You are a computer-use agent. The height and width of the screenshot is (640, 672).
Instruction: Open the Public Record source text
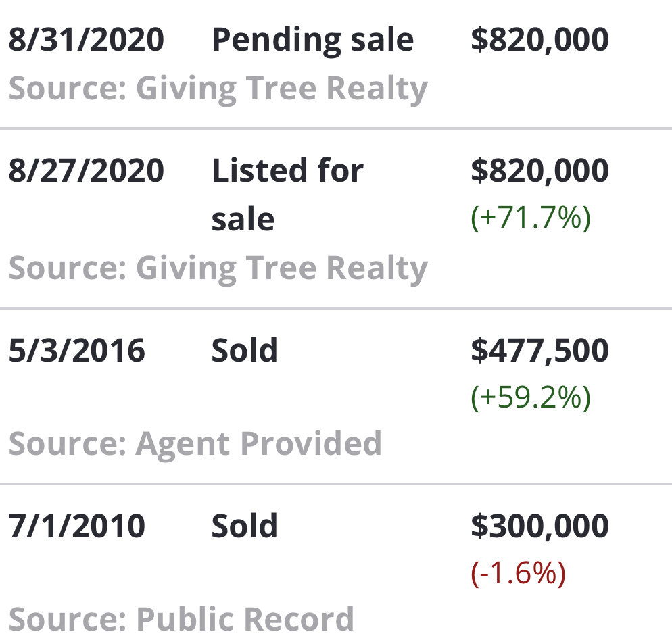pos(181,620)
